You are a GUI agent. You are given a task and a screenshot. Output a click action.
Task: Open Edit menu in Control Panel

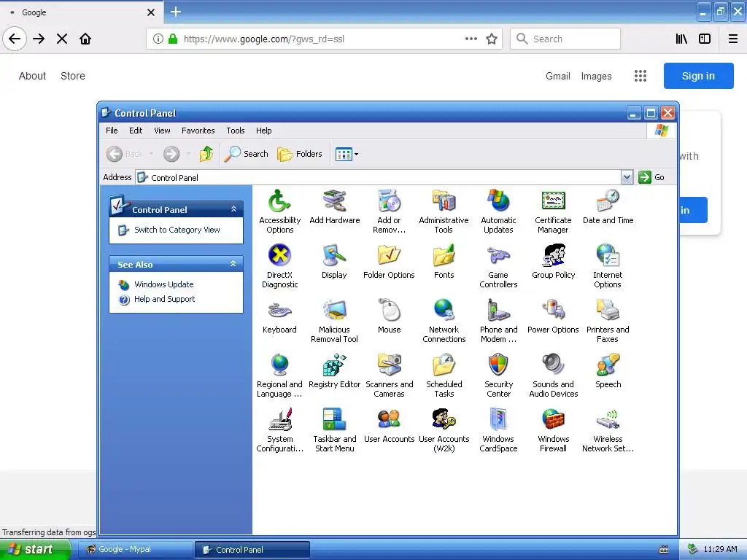[135, 131]
